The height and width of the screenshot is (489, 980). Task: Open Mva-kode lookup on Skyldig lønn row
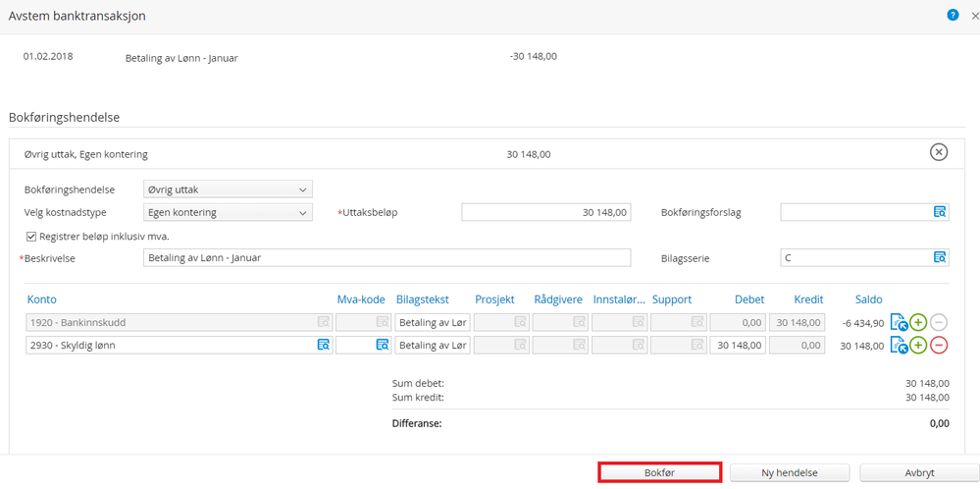[x=382, y=345]
